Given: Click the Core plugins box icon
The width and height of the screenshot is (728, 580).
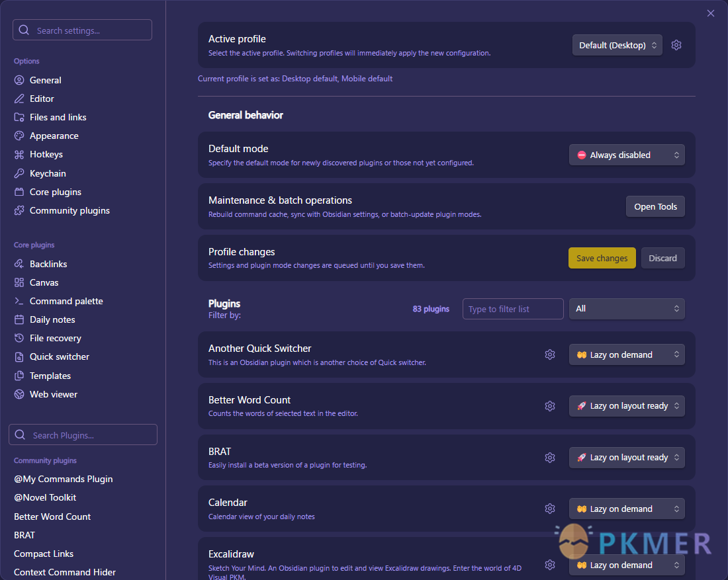Looking at the screenshot, I should point(19,192).
